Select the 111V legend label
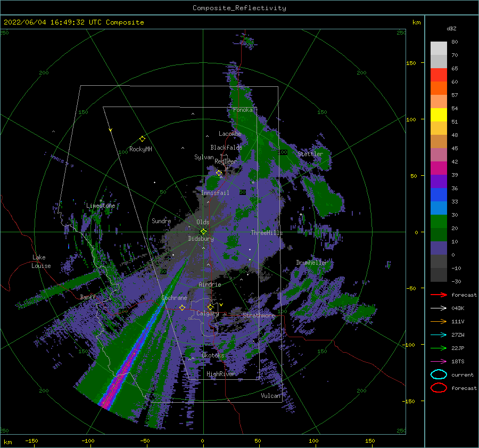 [x=458, y=321]
